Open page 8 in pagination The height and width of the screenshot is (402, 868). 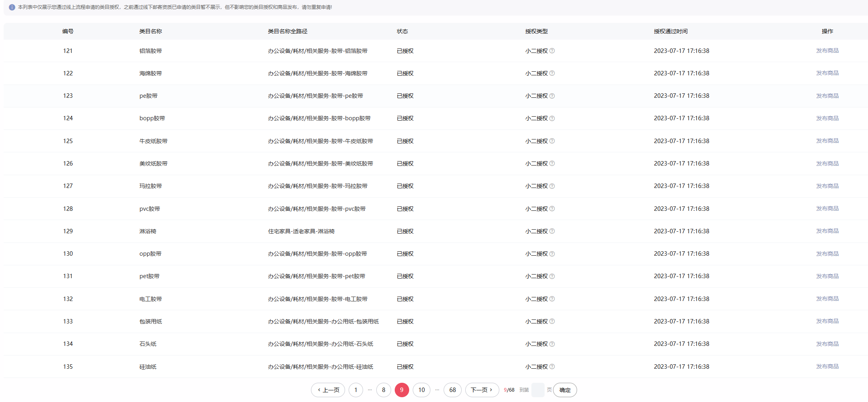tap(384, 390)
